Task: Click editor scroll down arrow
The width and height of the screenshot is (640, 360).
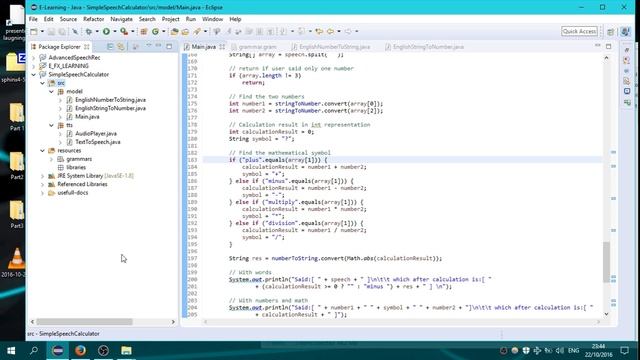Action: pyautogui.click(x=606, y=314)
